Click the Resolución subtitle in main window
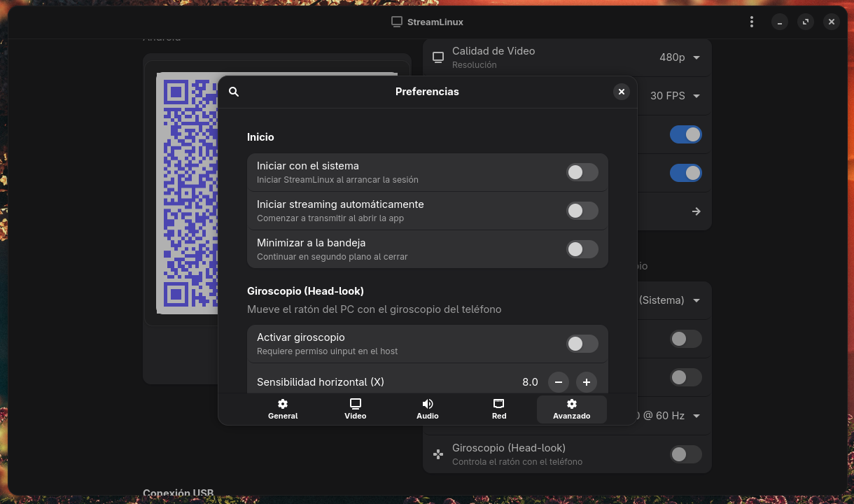This screenshot has height=504, width=854. [x=474, y=65]
